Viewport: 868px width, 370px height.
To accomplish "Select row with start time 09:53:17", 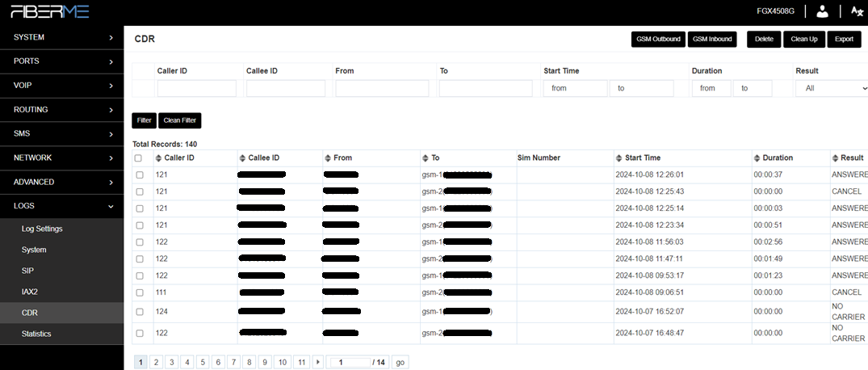I will pos(140,275).
